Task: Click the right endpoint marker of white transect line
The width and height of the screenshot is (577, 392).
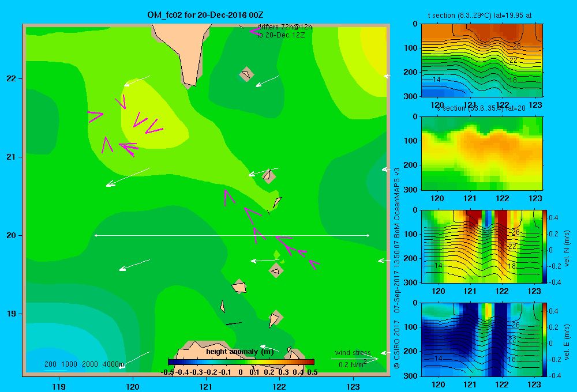Action: (x=368, y=235)
